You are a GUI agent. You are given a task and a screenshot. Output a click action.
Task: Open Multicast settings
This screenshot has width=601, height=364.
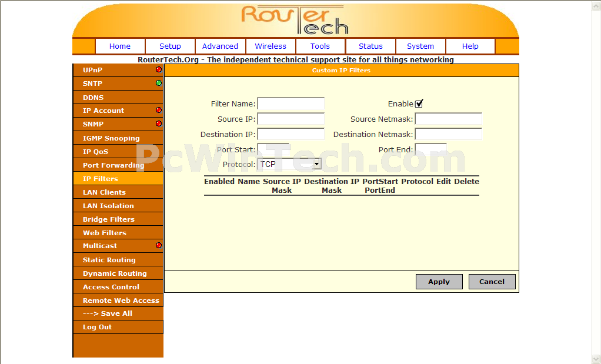(118, 246)
